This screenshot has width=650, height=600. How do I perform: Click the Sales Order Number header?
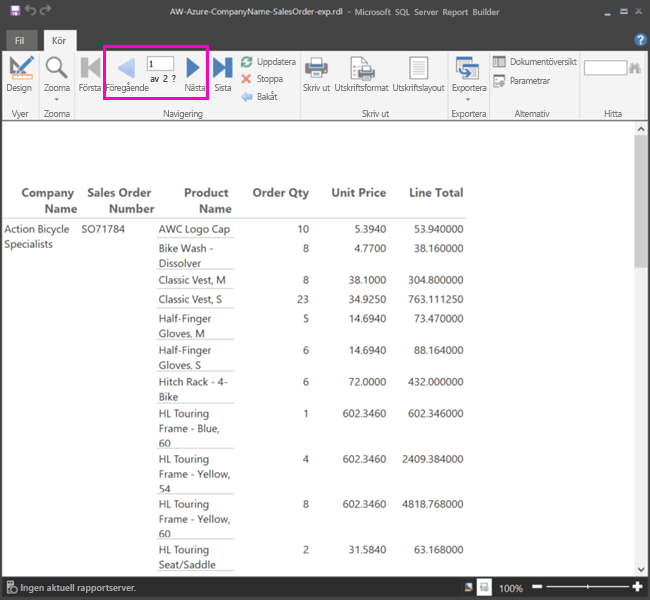120,201
